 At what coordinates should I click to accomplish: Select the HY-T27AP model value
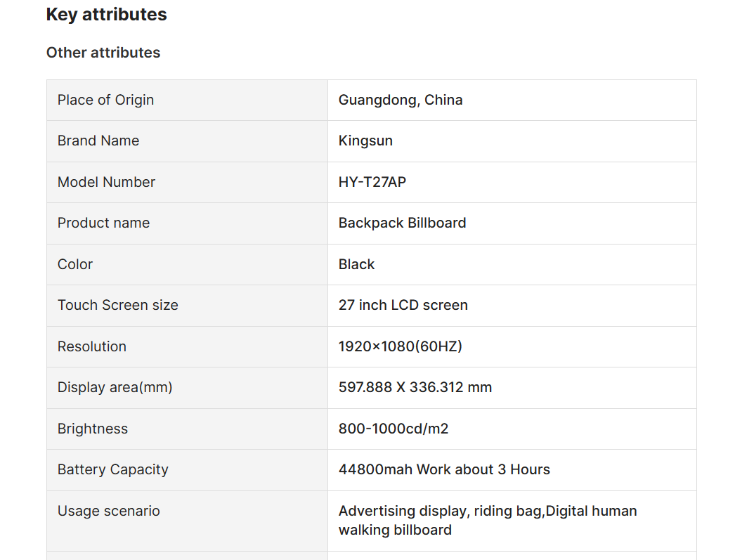372,182
